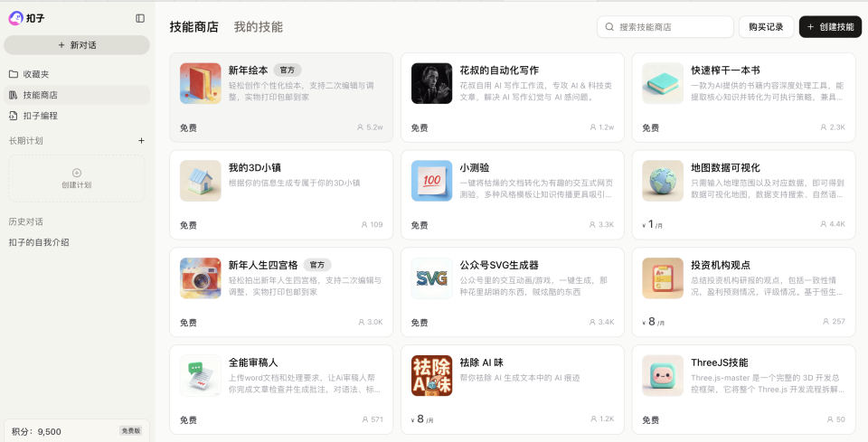Screen dimensions: 868x442
Task: Open the 新年绘本 book icon
Action: click(x=201, y=83)
